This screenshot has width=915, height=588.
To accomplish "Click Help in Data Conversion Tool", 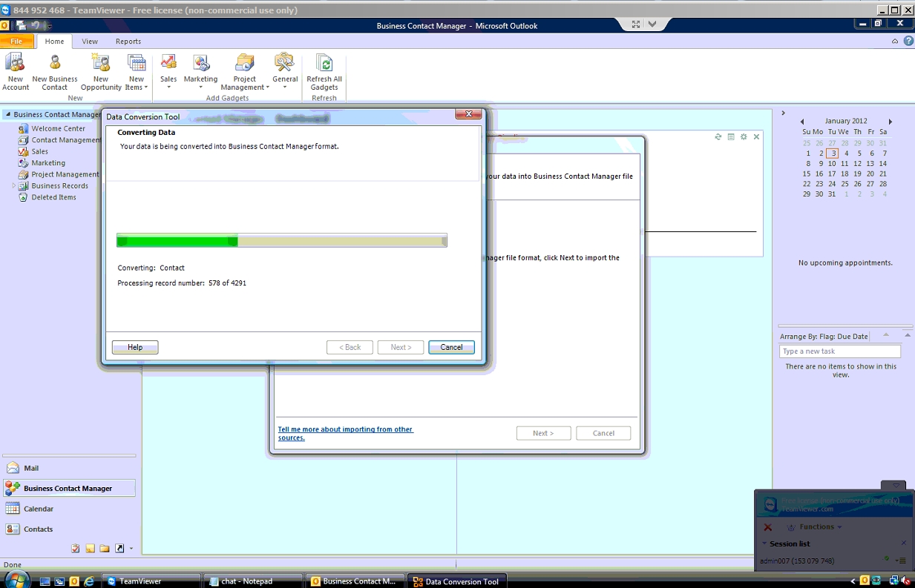I will pyautogui.click(x=135, y=347).
